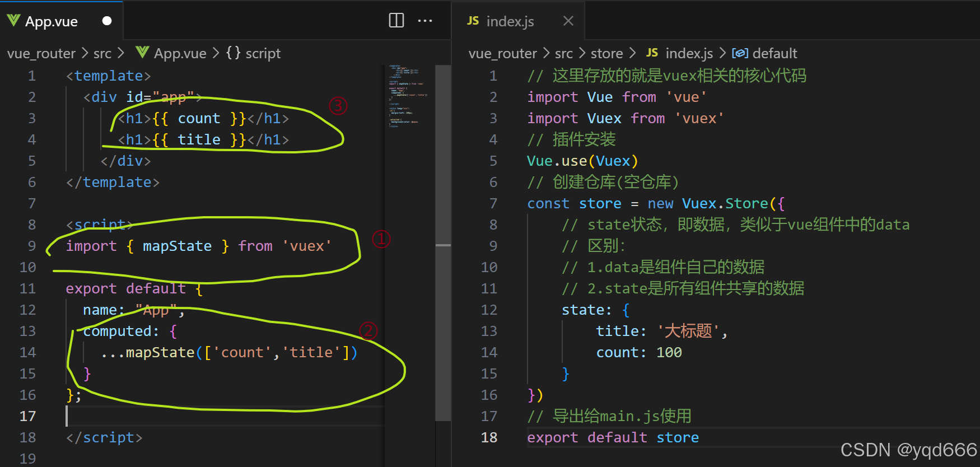Click 'import Vuex from' line in index.js
The image size is (980, 467).
pyautogui.click(x=626, y=118)
